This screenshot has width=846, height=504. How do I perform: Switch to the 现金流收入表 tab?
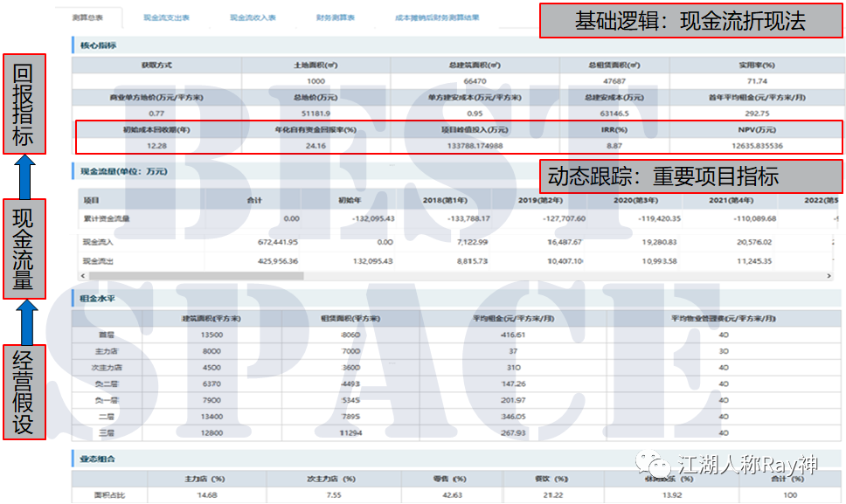253,17
